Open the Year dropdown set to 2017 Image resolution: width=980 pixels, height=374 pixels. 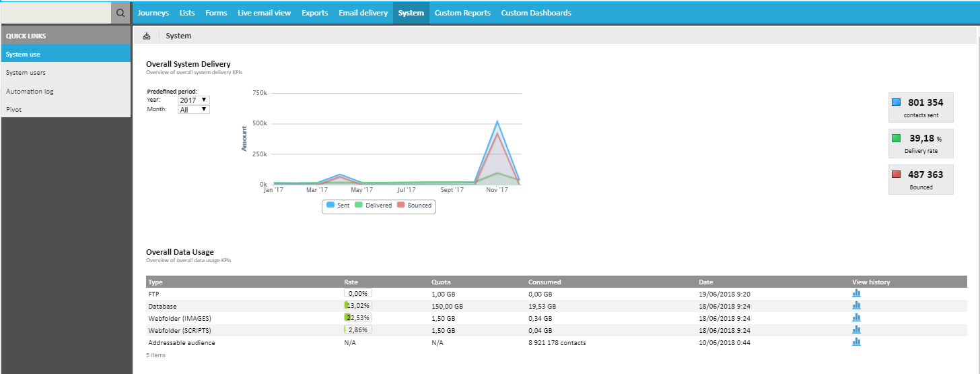(x=194, y=100)
